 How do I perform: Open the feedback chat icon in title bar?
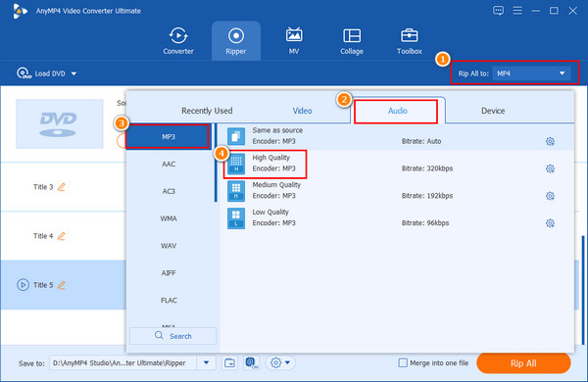click(498, 11)
